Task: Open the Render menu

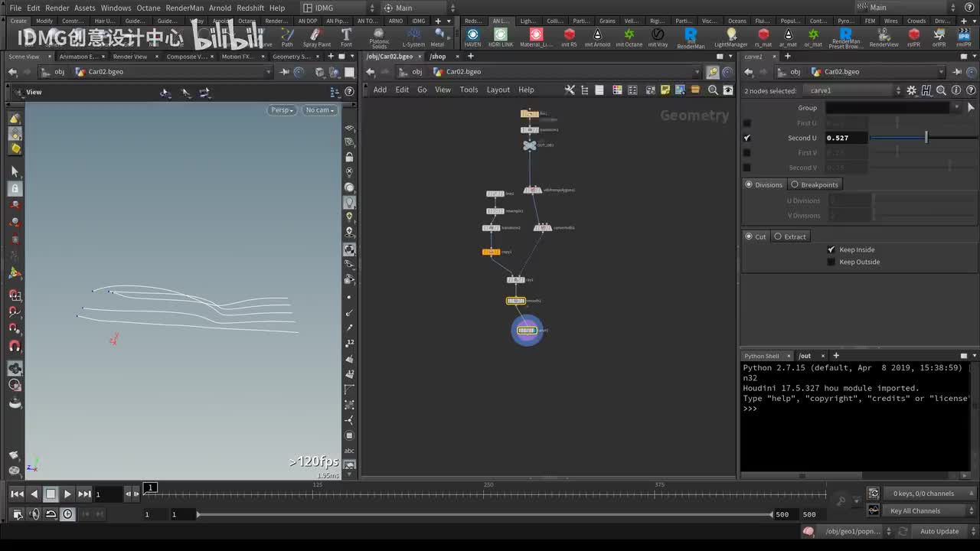Action: (57, 8)
